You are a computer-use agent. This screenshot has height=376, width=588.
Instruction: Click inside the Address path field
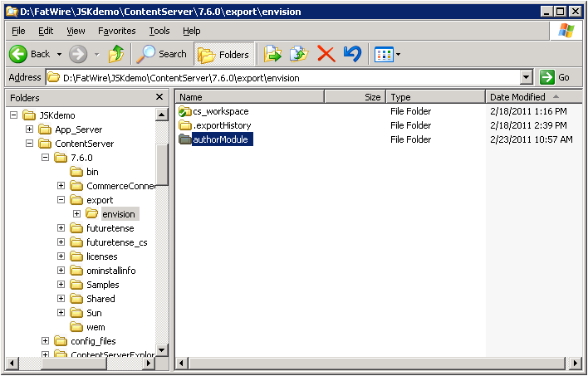[x=283, y=78]
